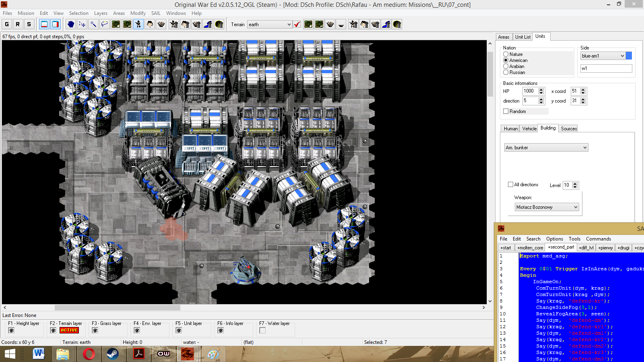
Task: Click the blue side color swatch
Action: (629, 56)
